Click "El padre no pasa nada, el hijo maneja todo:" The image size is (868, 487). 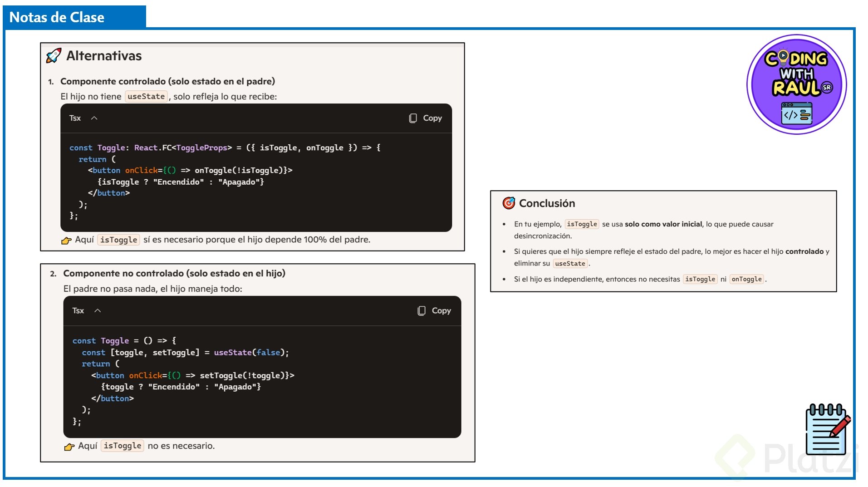153,289
